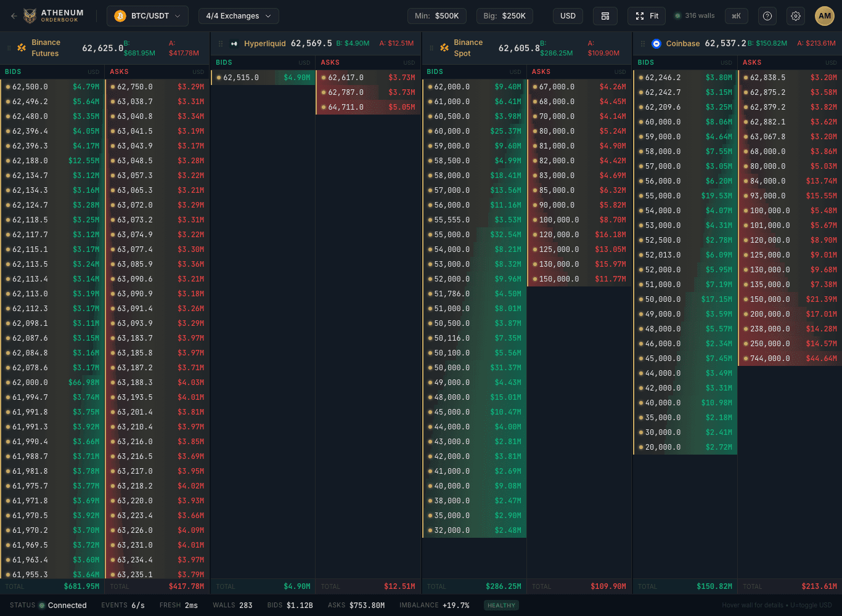The image size is (842, 616).
Task: Click the wall dot on Binance Spot 150,000.0 ask
Action: point(534,279)
